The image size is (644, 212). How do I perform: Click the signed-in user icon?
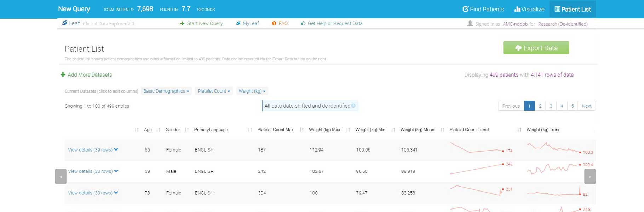[470, 24]
